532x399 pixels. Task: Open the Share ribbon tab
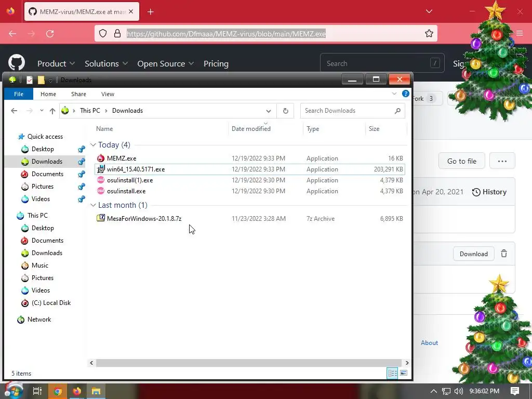(78, 94)
